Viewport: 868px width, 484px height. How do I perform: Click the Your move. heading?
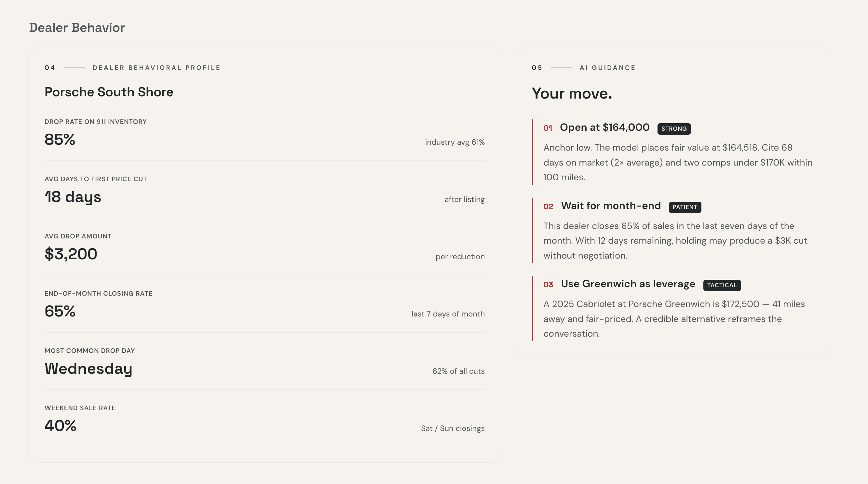(572, 93)
